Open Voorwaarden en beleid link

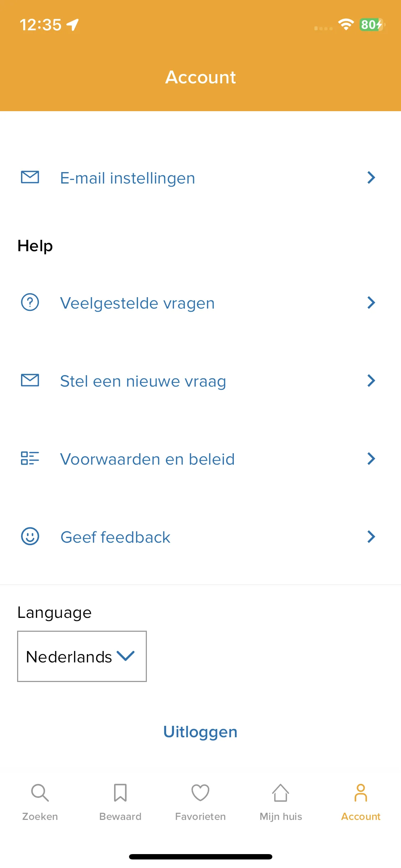click(x=147, y=459)
